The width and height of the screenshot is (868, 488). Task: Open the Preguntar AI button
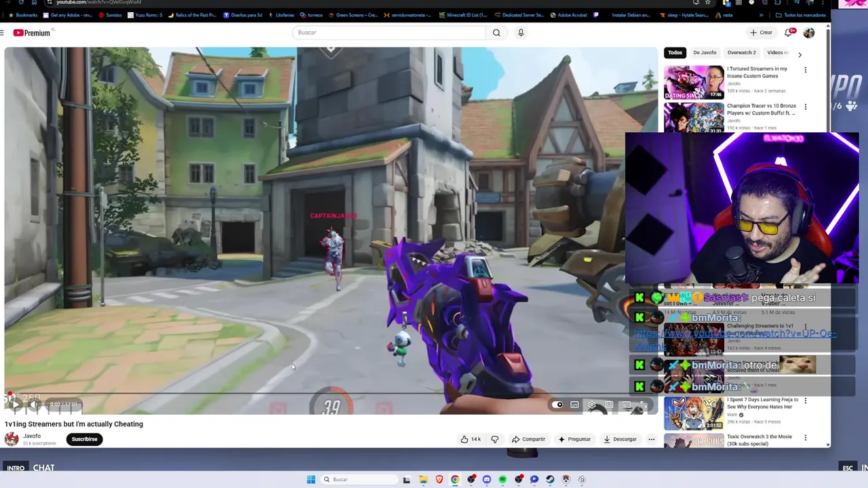point(574,439)
